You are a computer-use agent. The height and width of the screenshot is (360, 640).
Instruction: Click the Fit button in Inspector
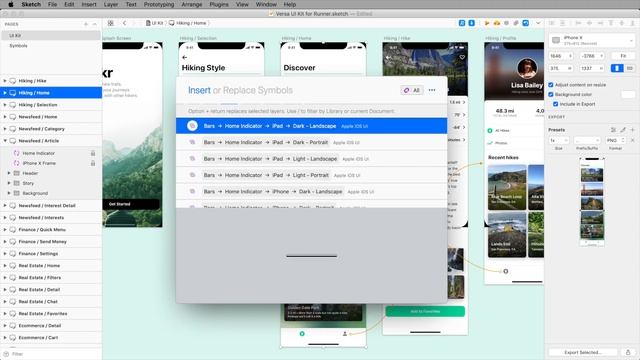tap(623, 56)
